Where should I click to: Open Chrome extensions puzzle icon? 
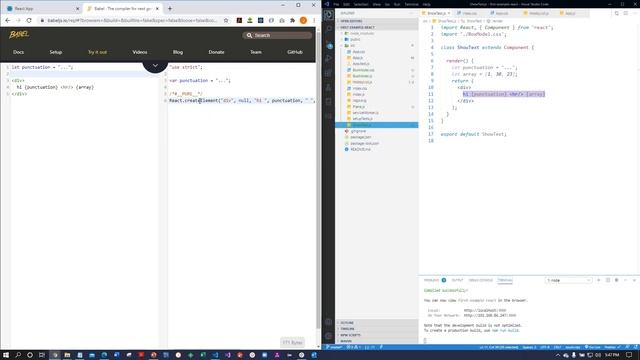click(292, 20)
